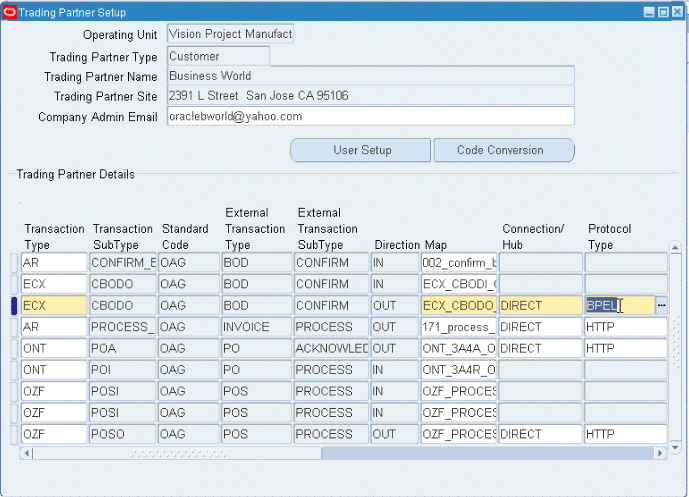Click HTTP protocol in the ONT_3A4A_O row
This screenshot has width=689, height=497.
[626, 348]
